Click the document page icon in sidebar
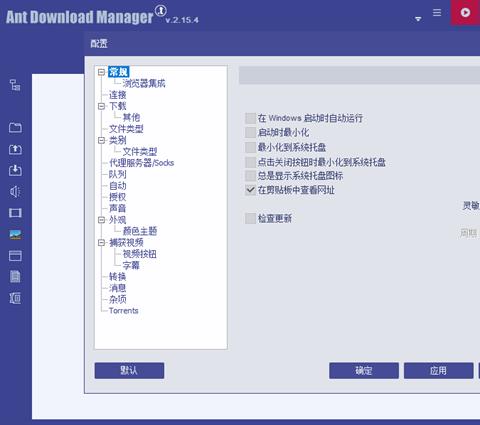This screenshot has height=425, width=480. click(15, 277)
